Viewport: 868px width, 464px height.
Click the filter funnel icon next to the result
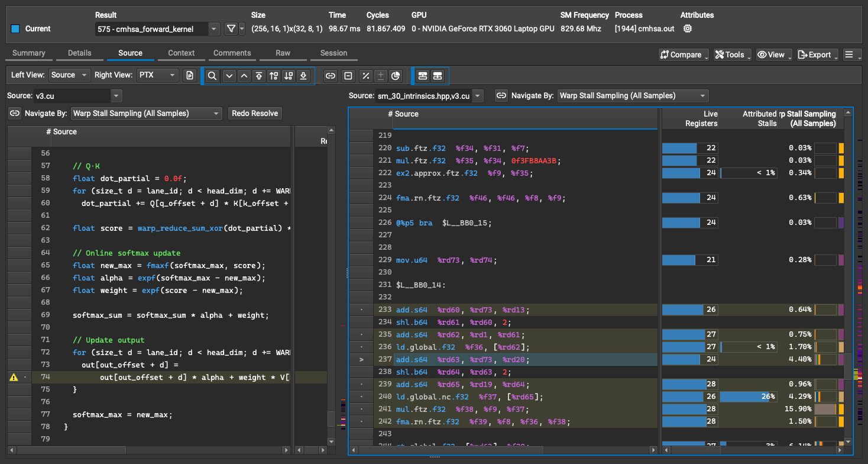(231, 28)
